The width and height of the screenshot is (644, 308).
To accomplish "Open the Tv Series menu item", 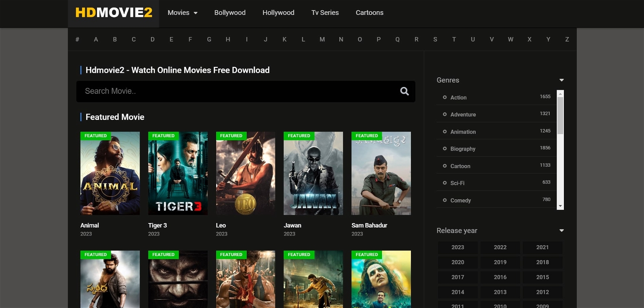I will tap(325, 13).
